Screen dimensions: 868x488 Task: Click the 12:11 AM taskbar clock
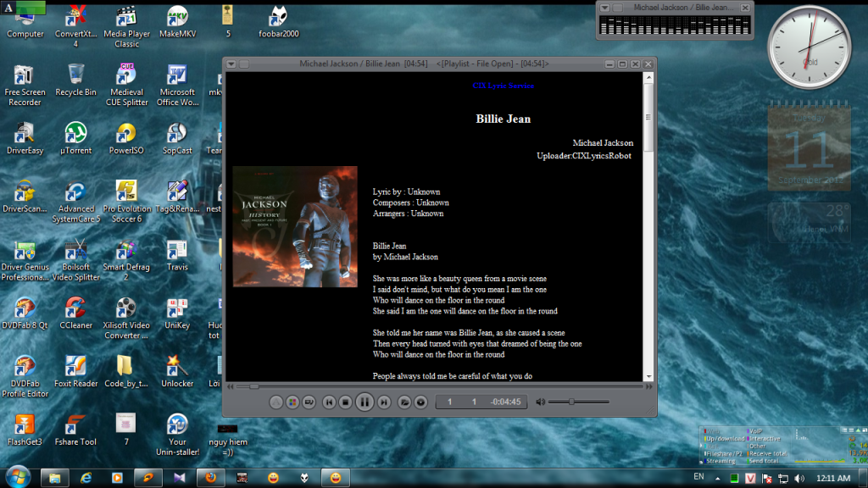tap(833, 478)
